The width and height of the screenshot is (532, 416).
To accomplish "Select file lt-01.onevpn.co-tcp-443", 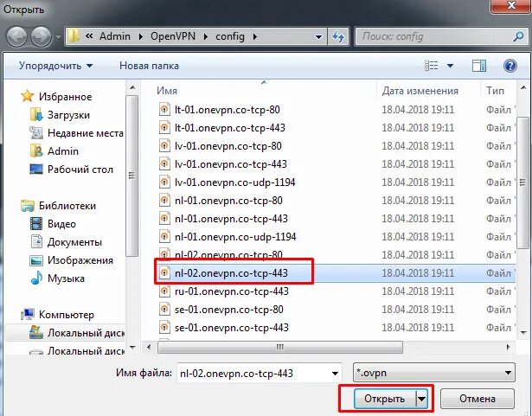I will pos(230,128).
